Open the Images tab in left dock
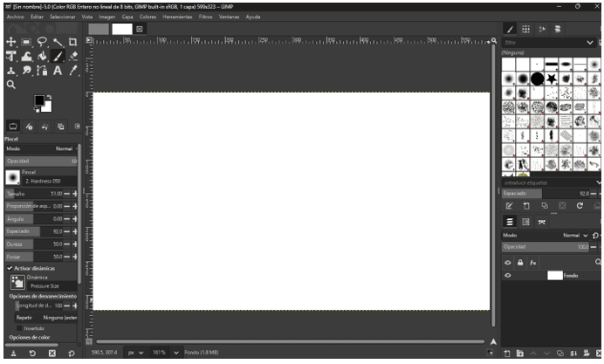604x364 pixels. coord(61,127)
